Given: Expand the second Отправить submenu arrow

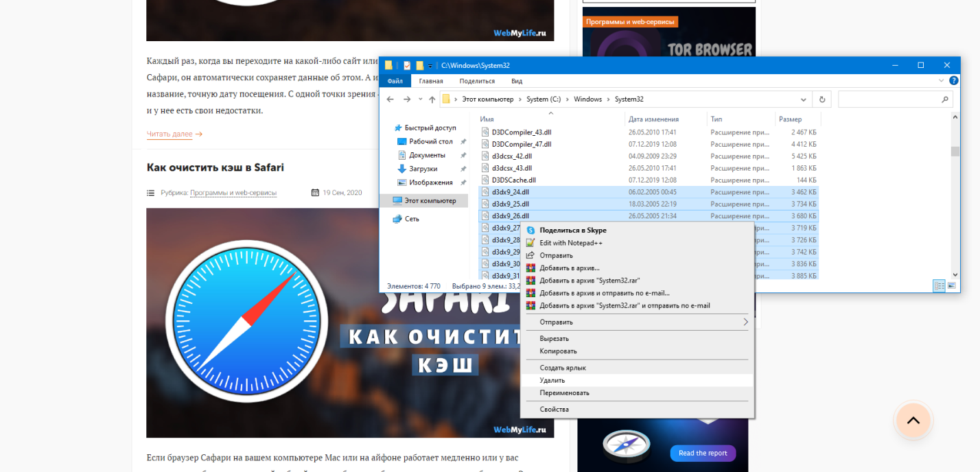Looking at the screenshot, I should [746, 322].
